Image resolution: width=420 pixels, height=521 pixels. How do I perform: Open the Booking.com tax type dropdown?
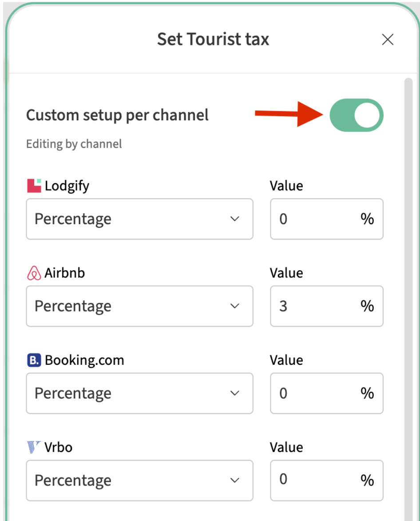[139, 393]
